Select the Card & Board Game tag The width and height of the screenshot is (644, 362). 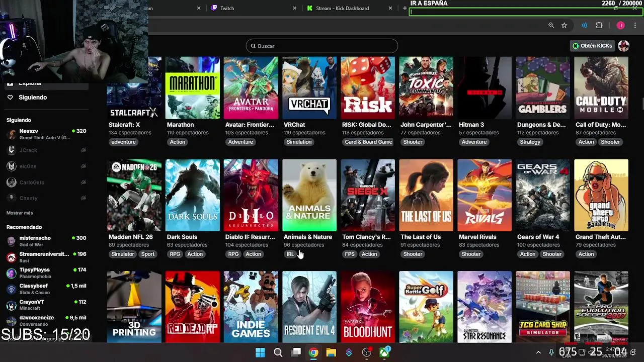pyautogui.click(x=368, y=142)
